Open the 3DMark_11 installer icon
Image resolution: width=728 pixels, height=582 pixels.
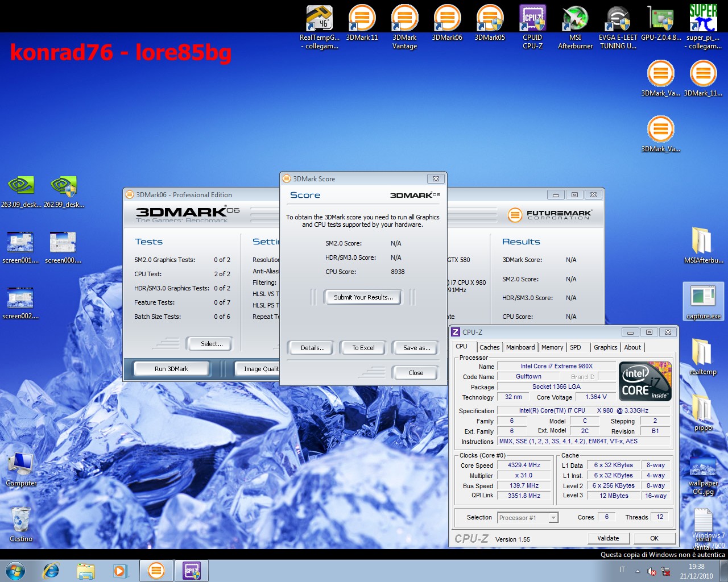(x=703, y=78)
